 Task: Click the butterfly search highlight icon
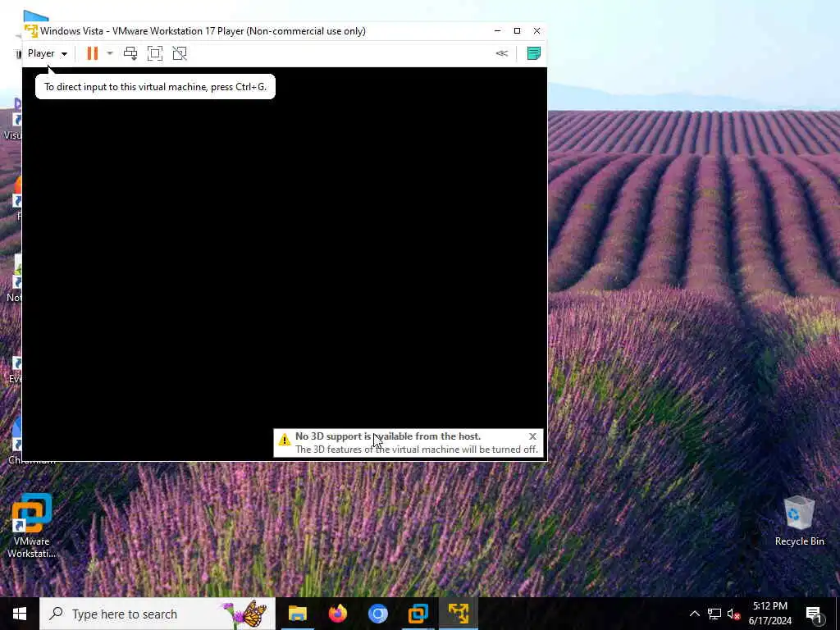(x=246, y=614)
